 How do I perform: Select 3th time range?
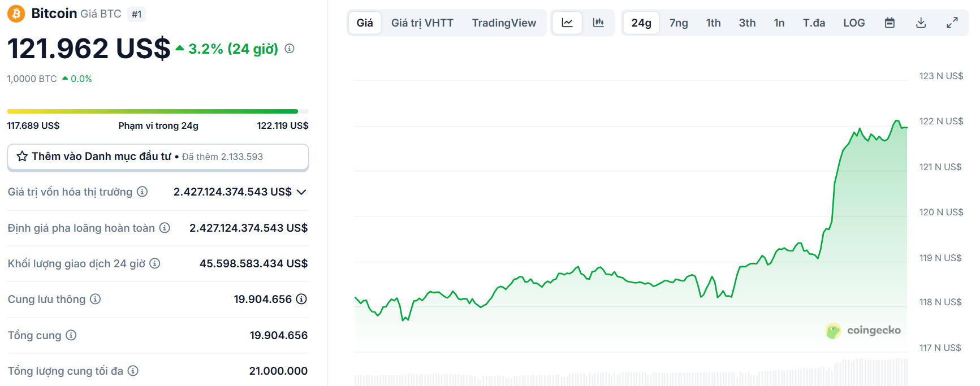point(747,23)
